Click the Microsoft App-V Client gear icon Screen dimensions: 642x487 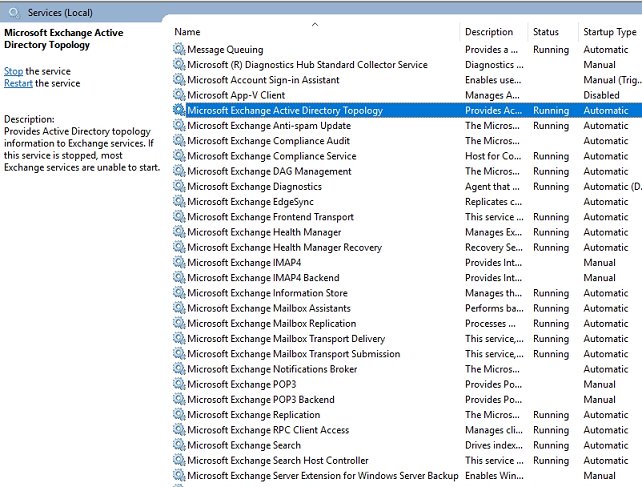[x=179, y=95]
